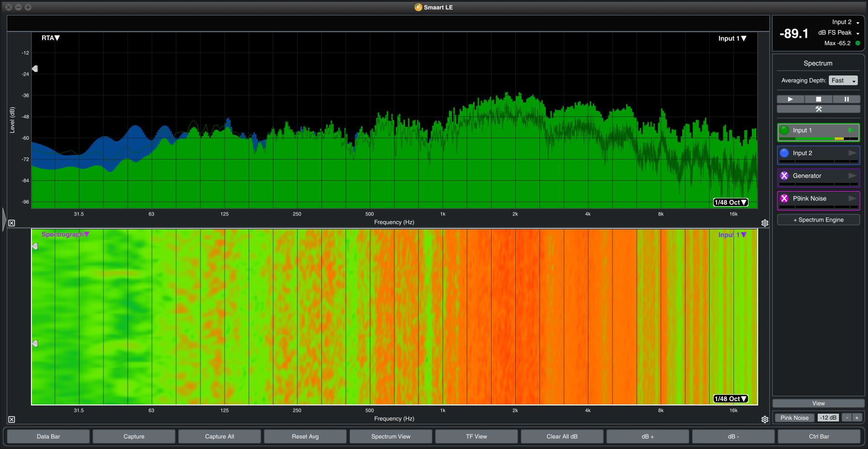
Task: Grab the RTA level threshold marker
Action: click(34, 69)
